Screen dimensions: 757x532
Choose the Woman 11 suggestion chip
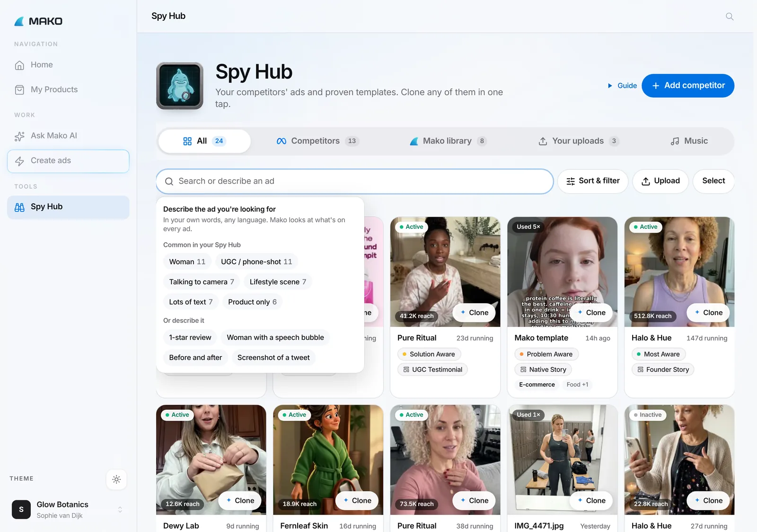click(x=187, y=262)
